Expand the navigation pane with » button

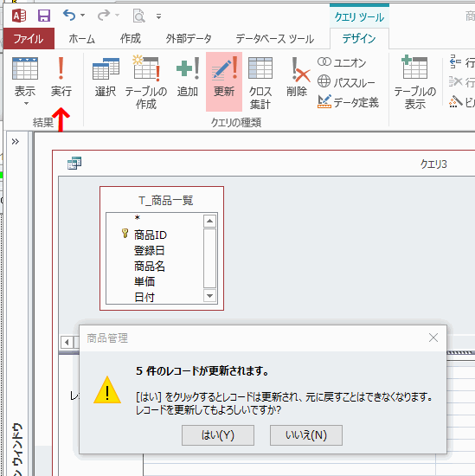pos(16,141)
